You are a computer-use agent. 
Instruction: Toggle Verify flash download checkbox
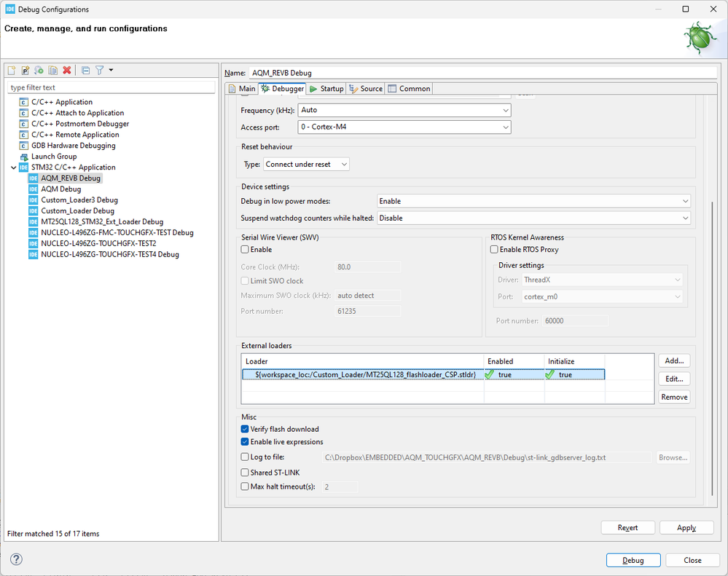click(245, 429)
